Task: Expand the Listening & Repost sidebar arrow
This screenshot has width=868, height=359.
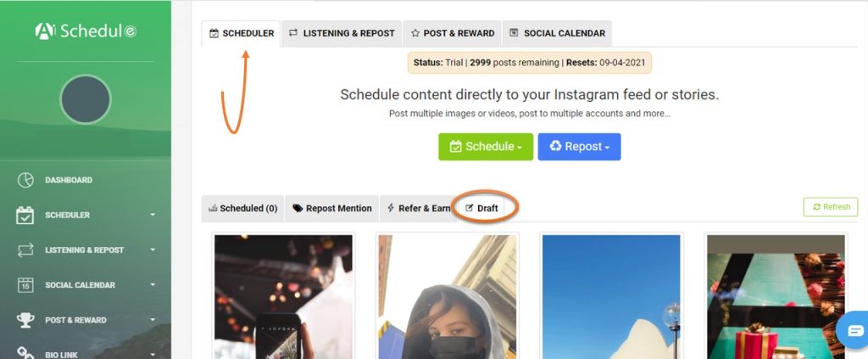Action: (153, 250)
